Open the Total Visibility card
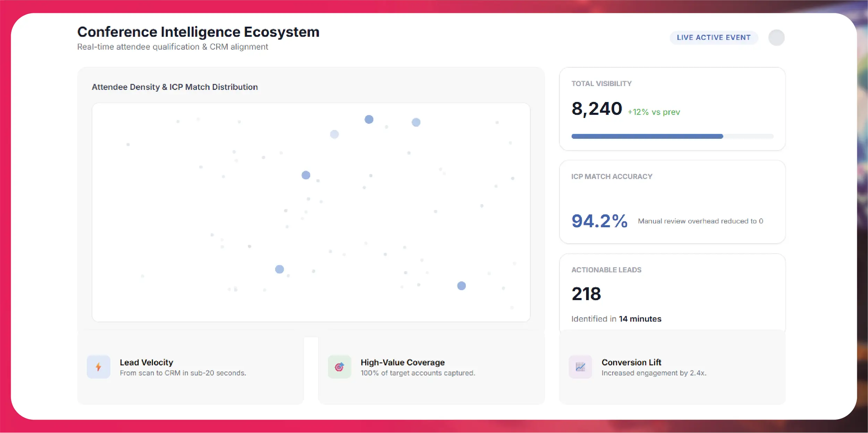Image resolution: width=868 pixels, height=433 pixels. [672, 109]
